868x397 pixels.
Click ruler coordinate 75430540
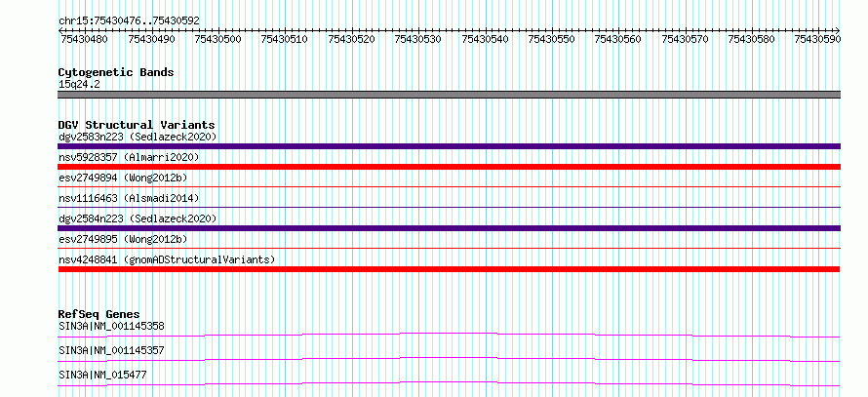point(485,39)
